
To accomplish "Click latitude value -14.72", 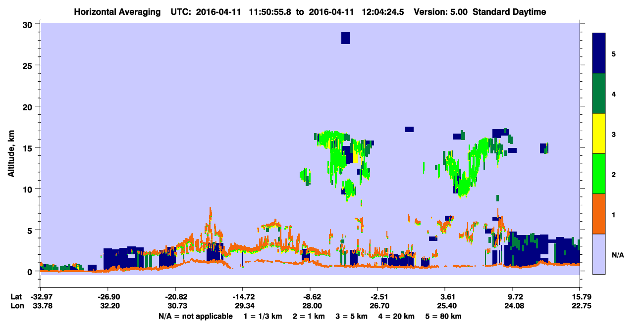I will (242, 297).
